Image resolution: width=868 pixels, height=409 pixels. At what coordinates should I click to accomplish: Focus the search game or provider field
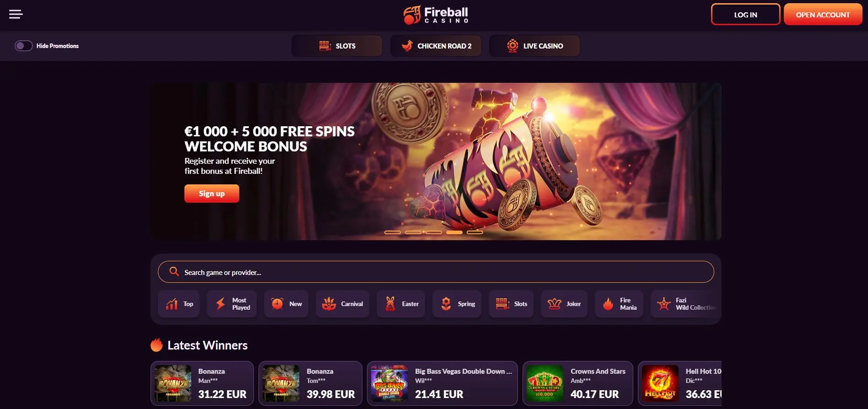436,272
